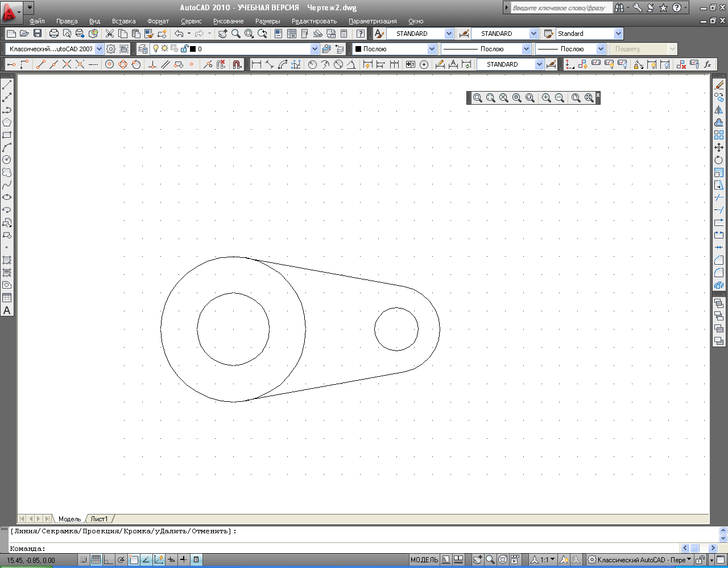Select the Polygon tool in draw toolbar
The height and width of the screenshot is (568, 728).
tap(7, 122)
